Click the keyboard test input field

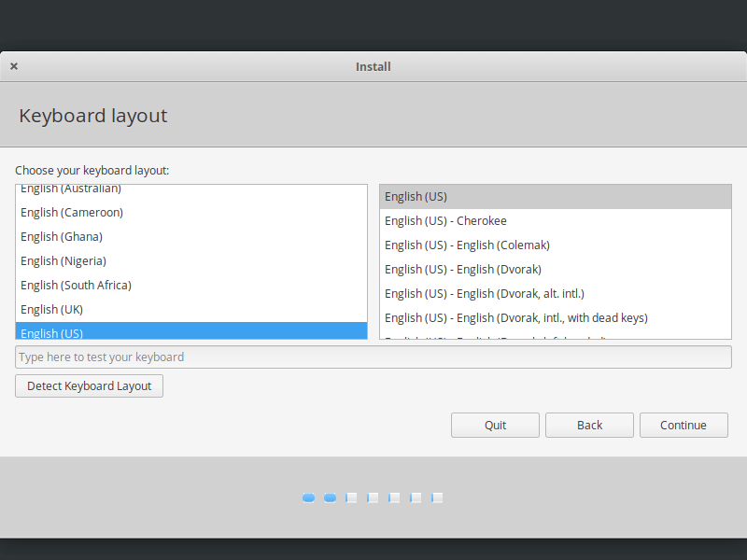pos(373,357)
